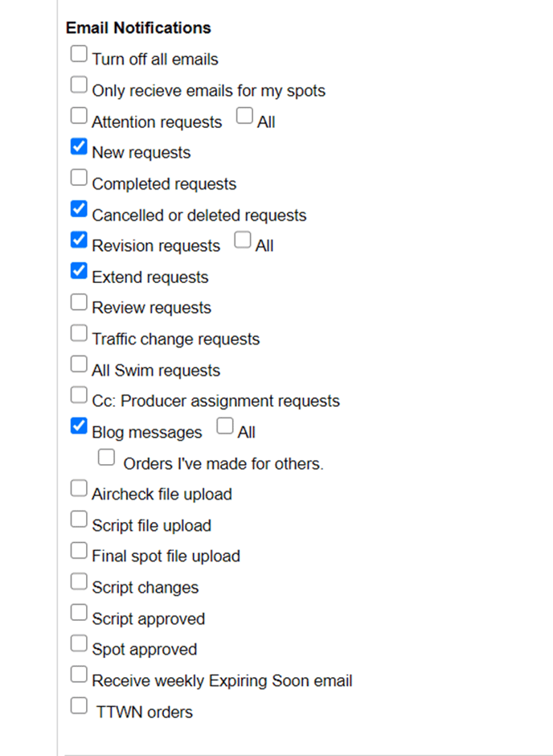Viewport: 553px width, 756px height.
Task: Check Only recieve emails for my spots
Action: point(79,85)
